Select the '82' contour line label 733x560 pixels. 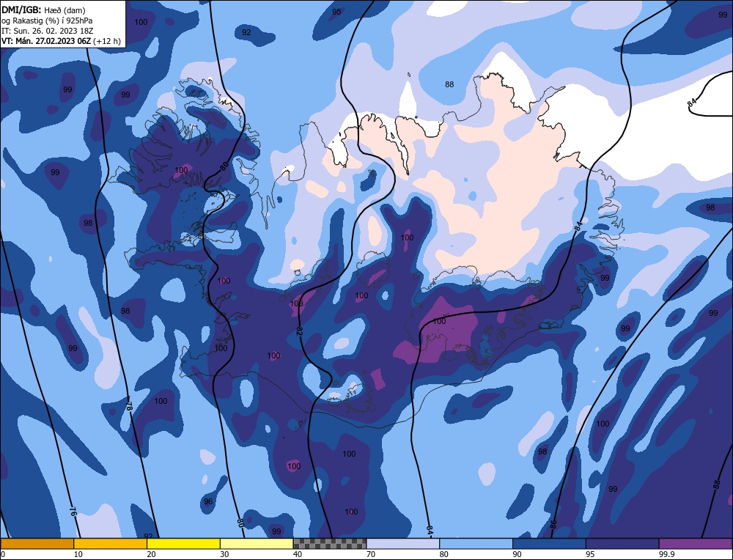(x=300, y=331)
